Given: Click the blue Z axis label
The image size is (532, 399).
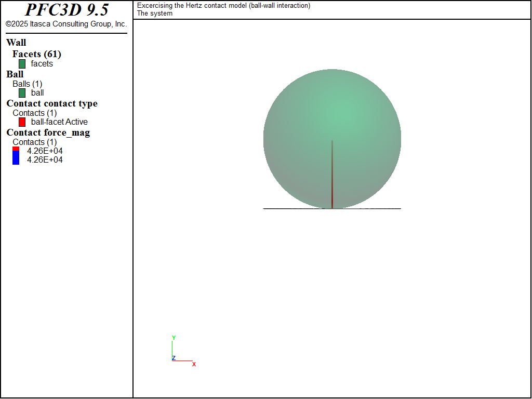Looking at the screenshot, I should [174, 358].
